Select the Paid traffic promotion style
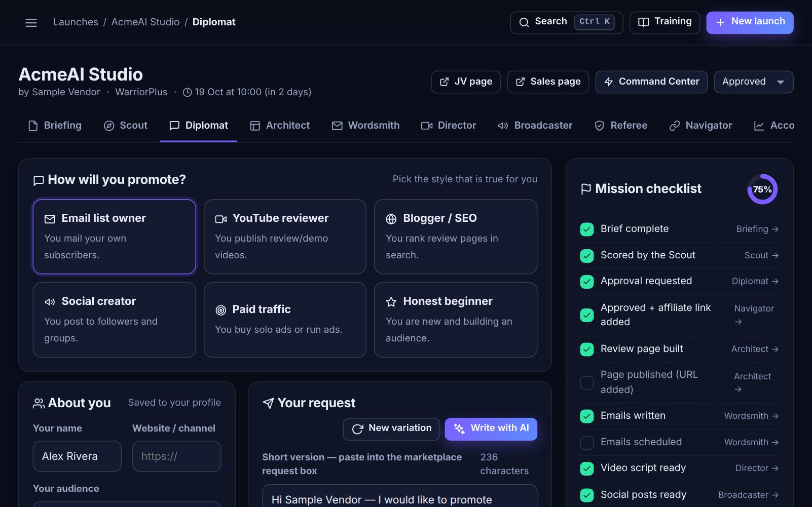This screenshot has height=507, width=812. 285,320
